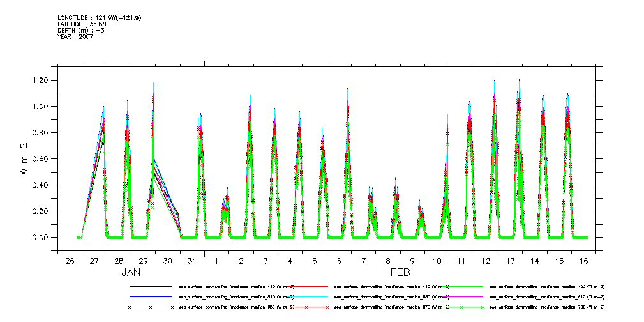
Task: Click the YEAR : 2007 header text
Action: (x=75, y=36)
